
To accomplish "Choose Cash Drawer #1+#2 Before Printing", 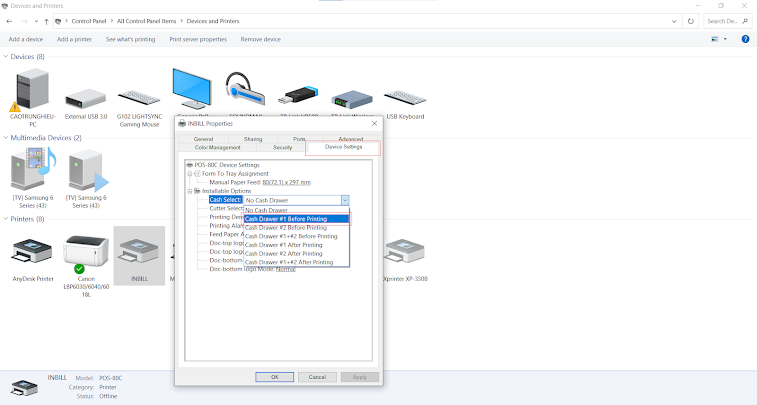I will coord(296,237).
